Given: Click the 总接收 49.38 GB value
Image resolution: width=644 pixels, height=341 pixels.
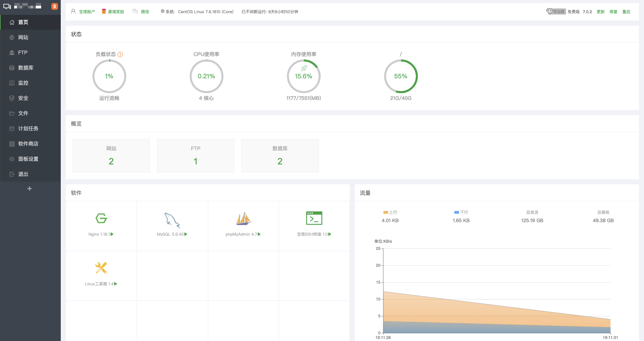Looking at the screenshot, I should pyautogui.click(x=603, y=220).
